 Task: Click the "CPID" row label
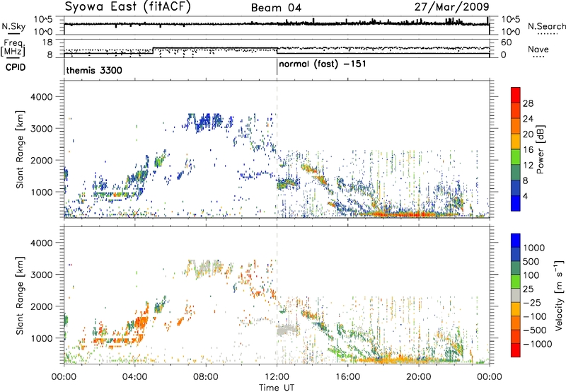tap(16, 67)
